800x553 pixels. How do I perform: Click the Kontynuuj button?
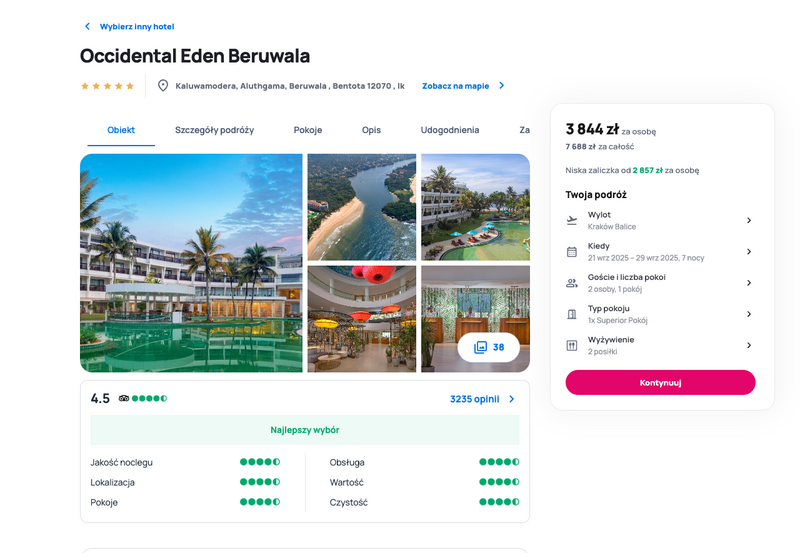pyautogui.click(x=660, y=383)
